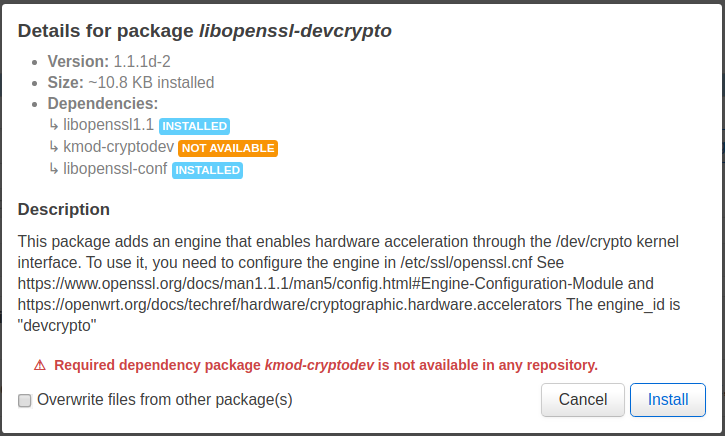The image size is (725, 436).
Task: Click the openwrt.org cryptographic accelerators URL text
Action: [289, 305]
